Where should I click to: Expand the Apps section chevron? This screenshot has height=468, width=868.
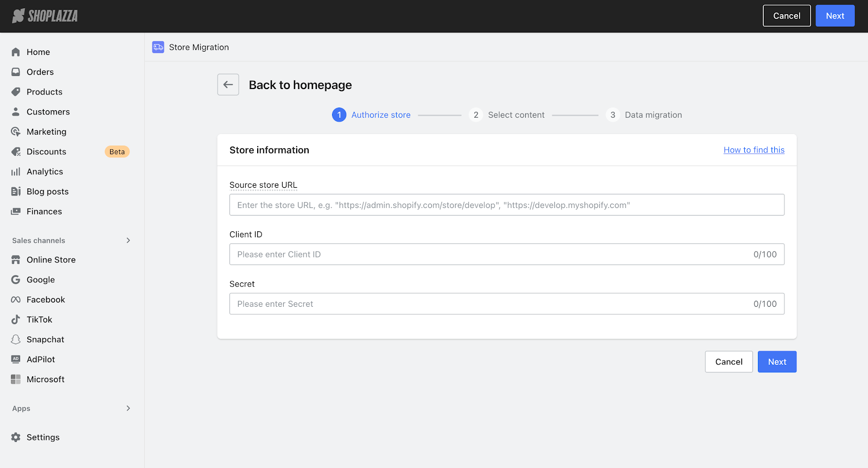128,408
